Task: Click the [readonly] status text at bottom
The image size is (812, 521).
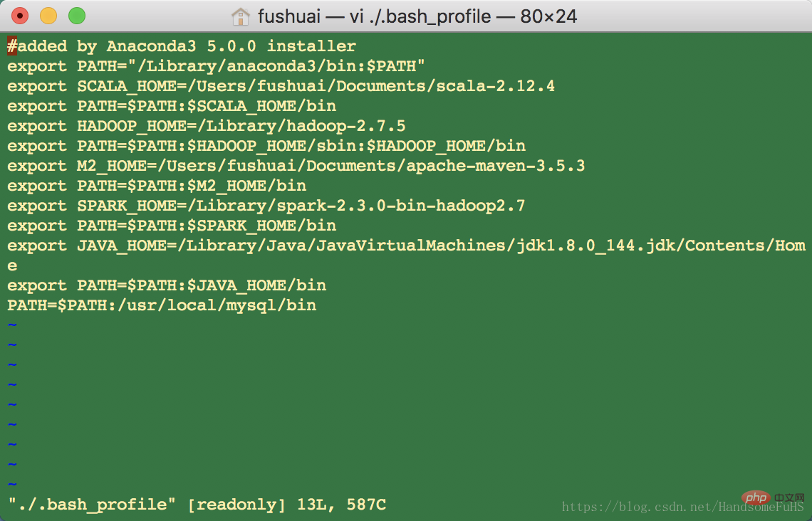Action: (236, 505)
